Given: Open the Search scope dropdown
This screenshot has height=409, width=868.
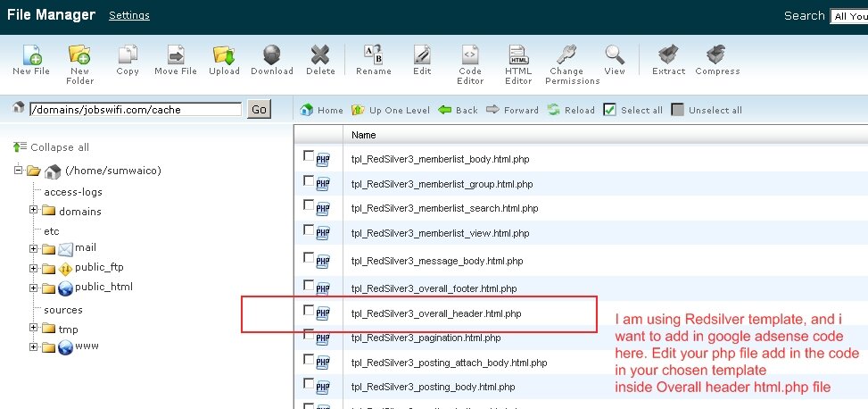Looking at the screenshot, I should point(848,16).
